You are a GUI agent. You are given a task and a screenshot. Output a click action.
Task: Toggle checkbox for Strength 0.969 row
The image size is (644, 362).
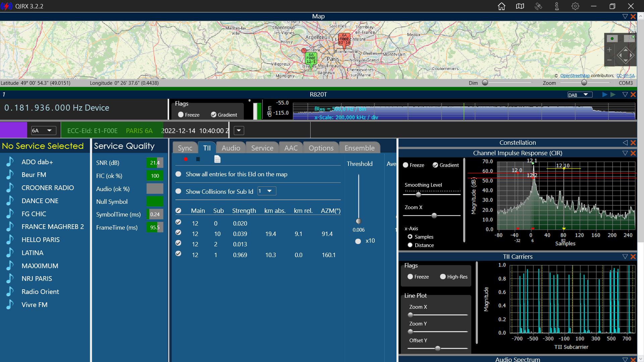point(178,254)
